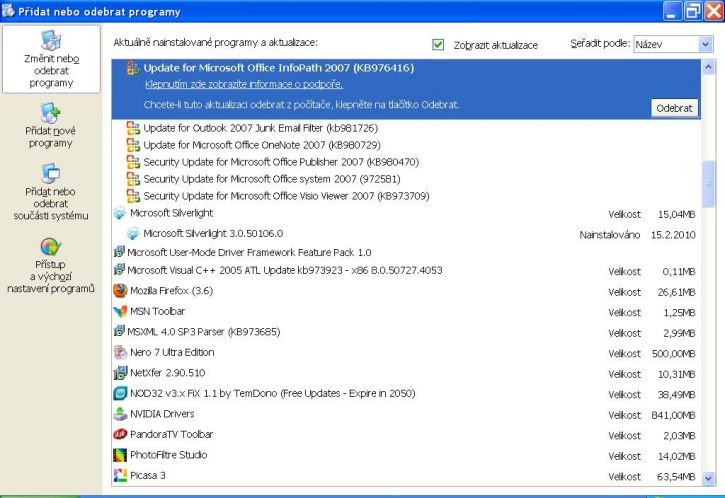The width and height of the screenshot is (725, 498).
Task: Click the window title bar icon
Action: (x=8, y=11)
